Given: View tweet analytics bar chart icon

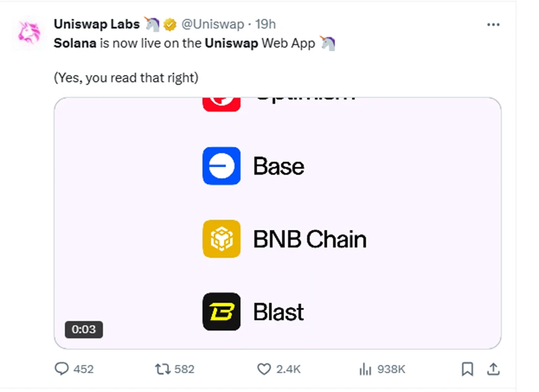Looking at the screenshot, I should click(365, 369).
